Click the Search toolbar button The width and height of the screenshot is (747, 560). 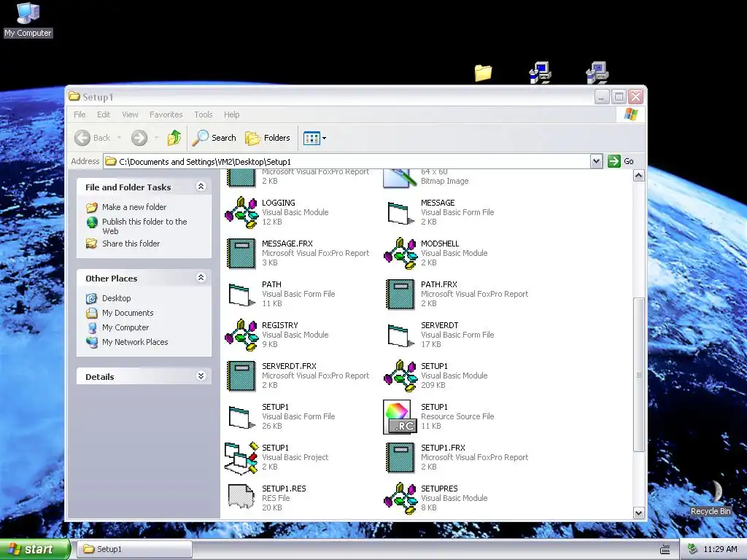click(x=214, y=138)
